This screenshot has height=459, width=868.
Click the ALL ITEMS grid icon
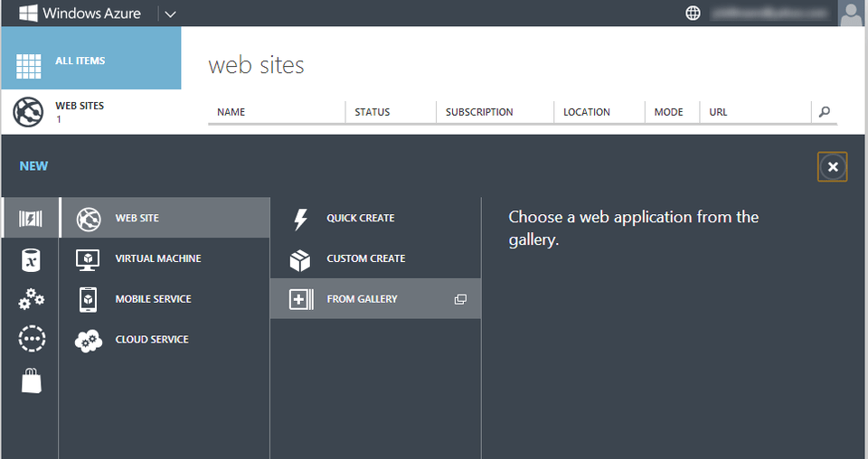pyautogui.click(x=29, y=66)
